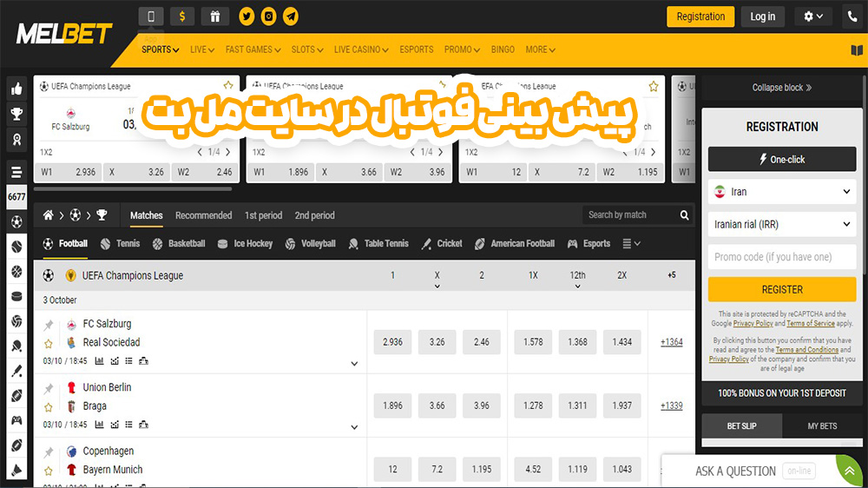The width and height of the screenshot is (868, 488).
Task: Open the Iranian rial currency dropdown
Action: click(x=781, y=224)
